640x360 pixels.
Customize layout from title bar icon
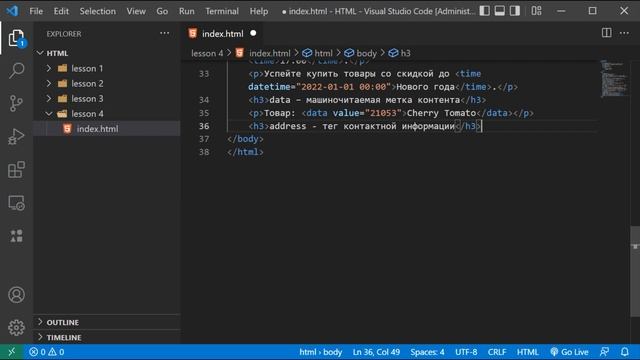536,11
